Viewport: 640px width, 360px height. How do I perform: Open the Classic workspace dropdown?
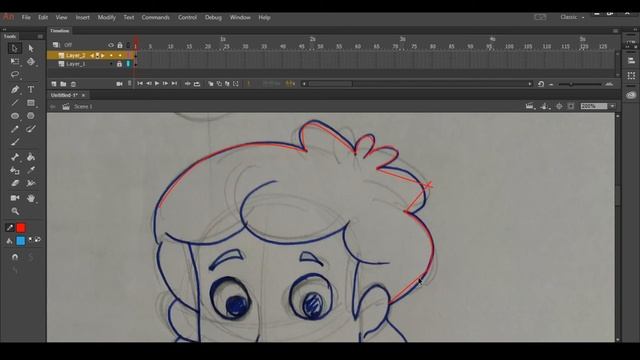point(572,17)
